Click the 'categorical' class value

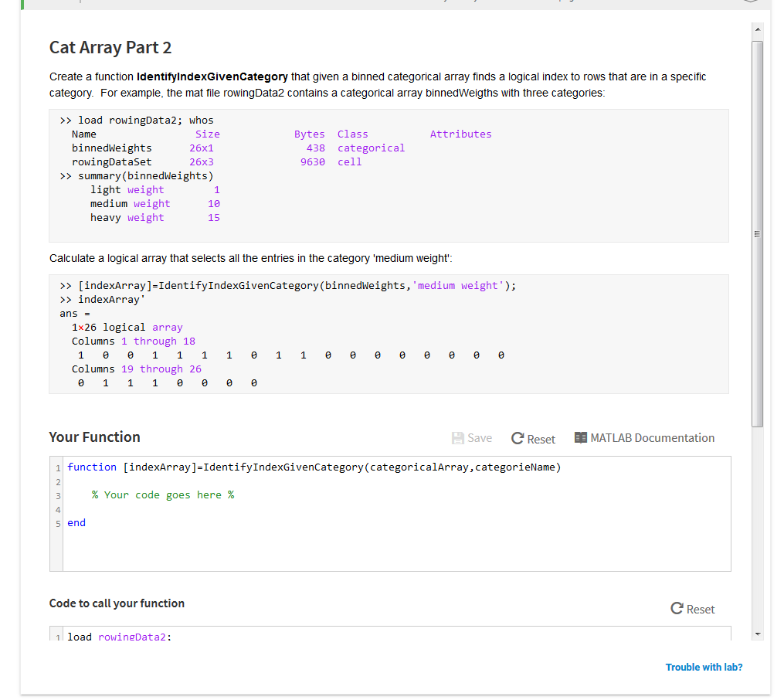(x=371, y=148)
